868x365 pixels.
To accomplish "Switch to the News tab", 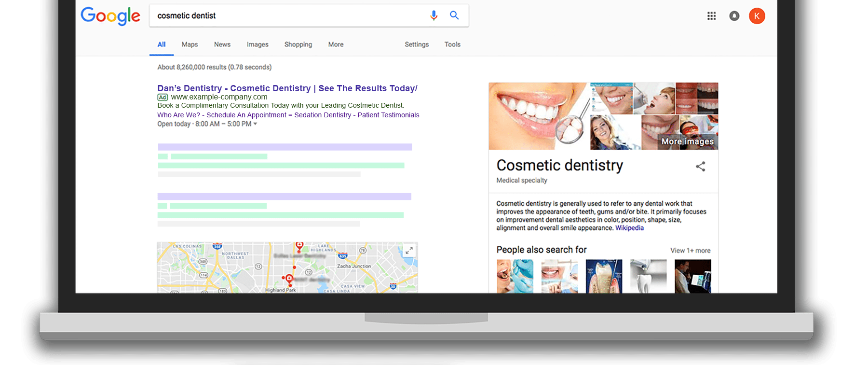I will pyautogui.click(x=222, y=44).
